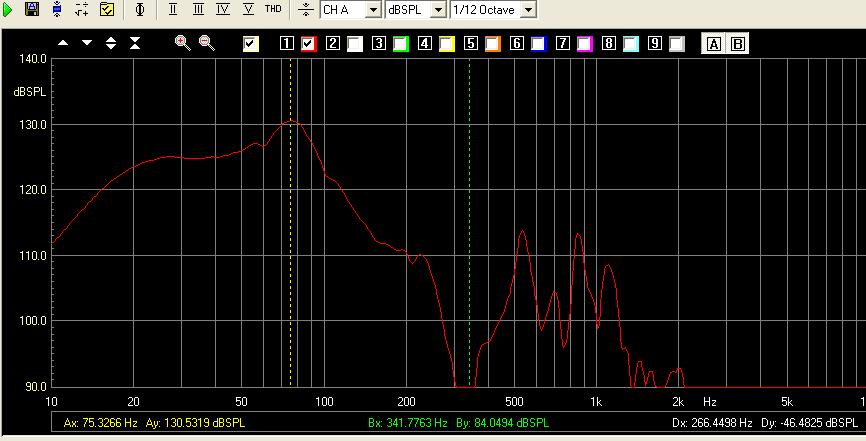
Task: Click the zoom out magnifier icon
Action: pyautogui.click(x=206, y=43)
